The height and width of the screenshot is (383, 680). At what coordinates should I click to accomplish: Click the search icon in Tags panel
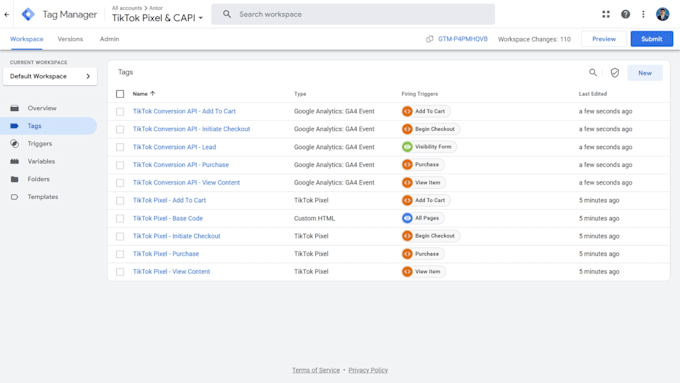(593, 72)
